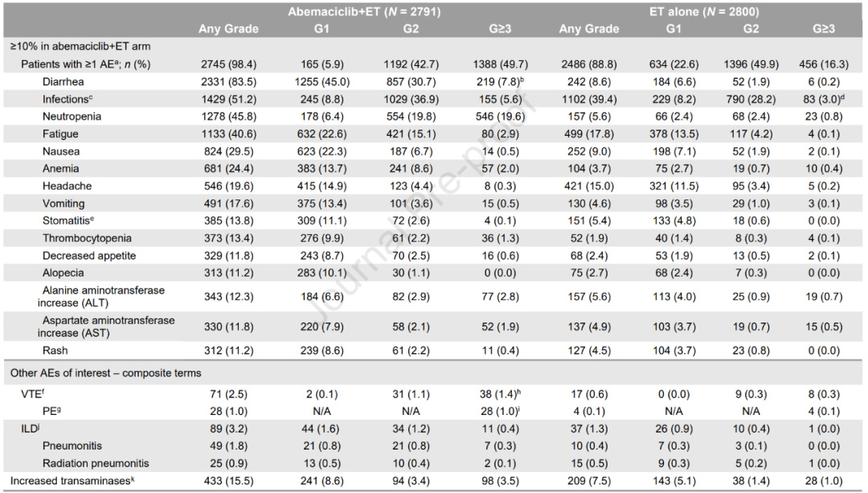Click the Neutropenia G≥3 value 546 (19.6)

pyautogui.click(x=504, y=117)
